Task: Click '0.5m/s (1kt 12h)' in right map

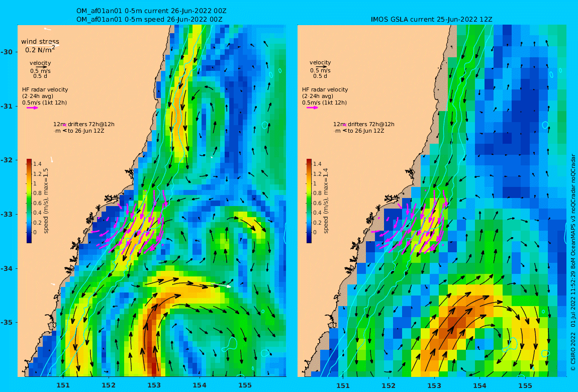Action: (x=324, y=103)
